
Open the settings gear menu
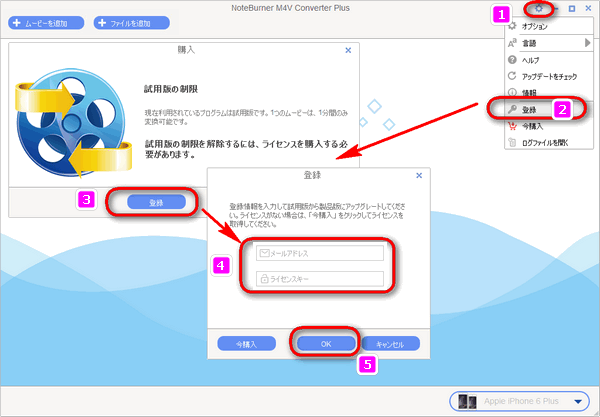pyautogui.click(x=539, y=8)
